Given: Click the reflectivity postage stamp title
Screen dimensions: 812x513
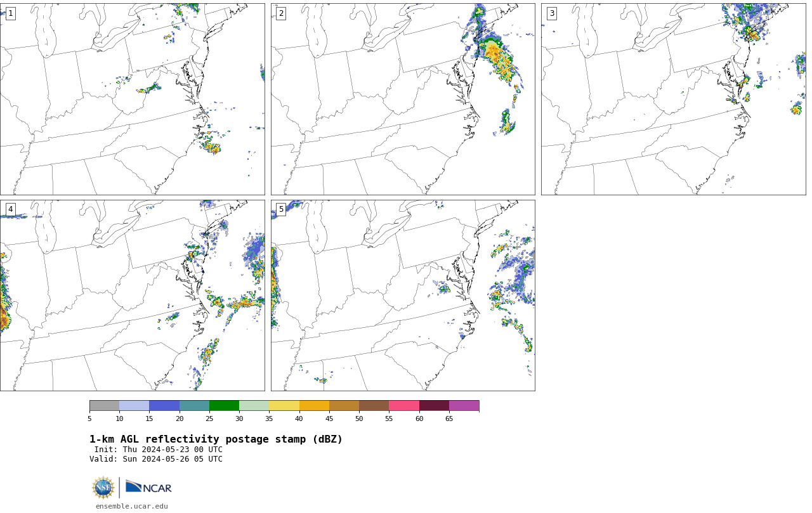Looking at the screenshot, I should (x=216, y=439).
